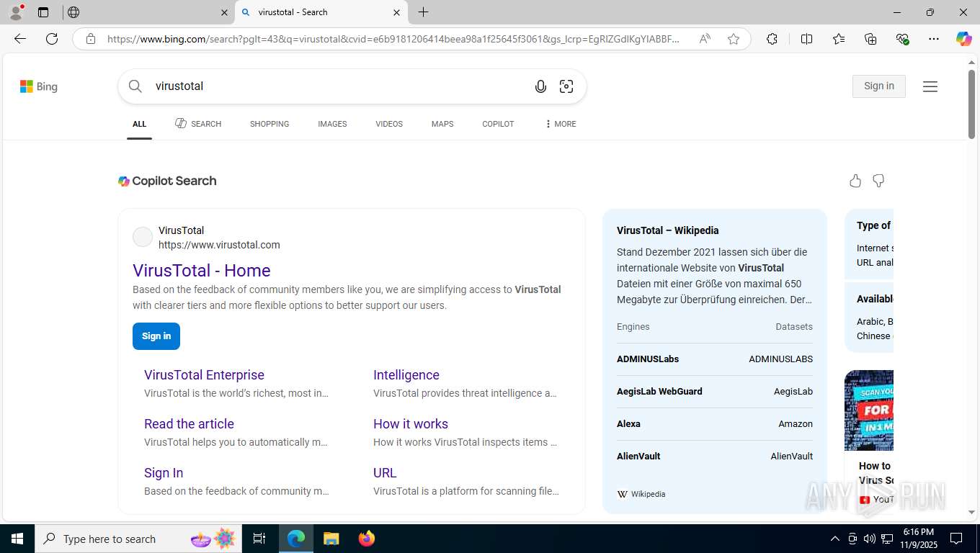
Task: Open notifications center icon
Action: [956, 539]
